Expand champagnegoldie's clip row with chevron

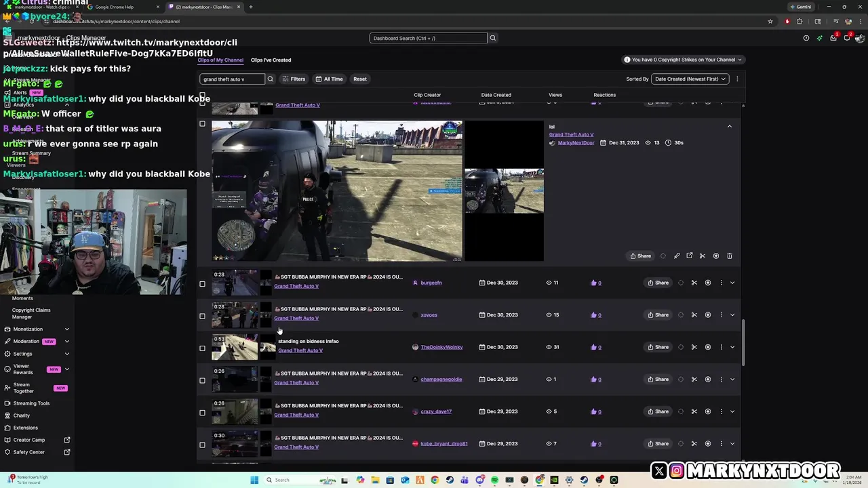point(732,379)
